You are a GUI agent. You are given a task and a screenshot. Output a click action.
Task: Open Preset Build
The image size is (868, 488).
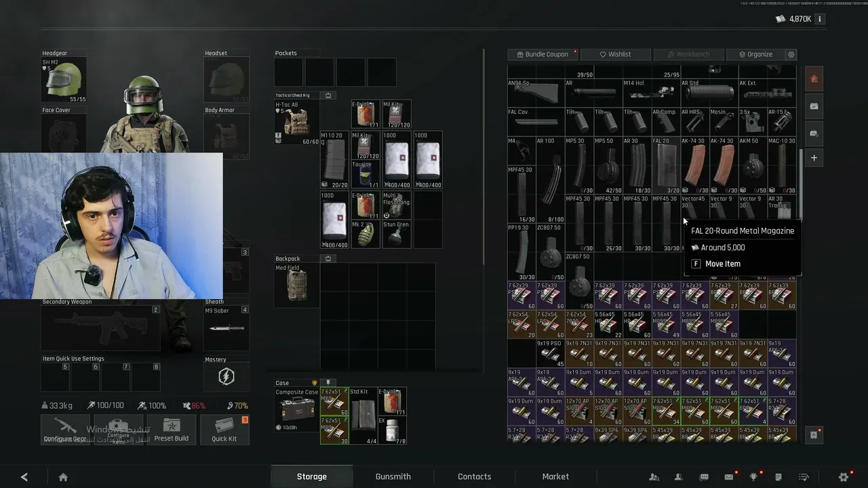pyautogui.click(x=172, y=430)
